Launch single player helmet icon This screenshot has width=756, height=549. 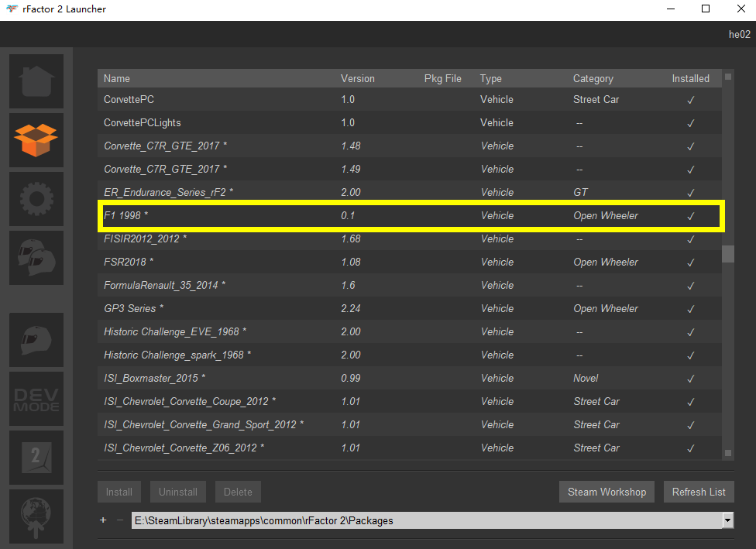click(x=36, y=340)
